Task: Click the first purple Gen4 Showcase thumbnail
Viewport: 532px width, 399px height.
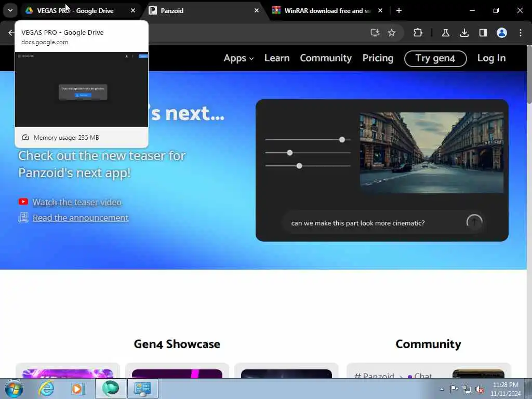Action: pyautogui.click(x=68, y=374)
